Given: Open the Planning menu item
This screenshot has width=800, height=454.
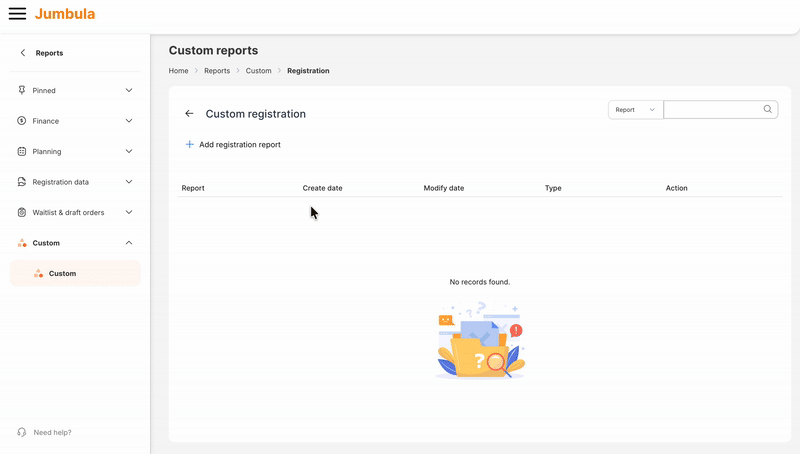Looking at the screenshot, I should pos(47,152).
